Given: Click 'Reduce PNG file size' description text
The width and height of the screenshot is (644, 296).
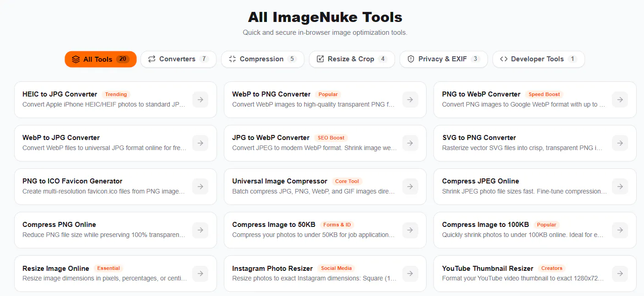Looking at the screenshot, I should click(105, 235).
